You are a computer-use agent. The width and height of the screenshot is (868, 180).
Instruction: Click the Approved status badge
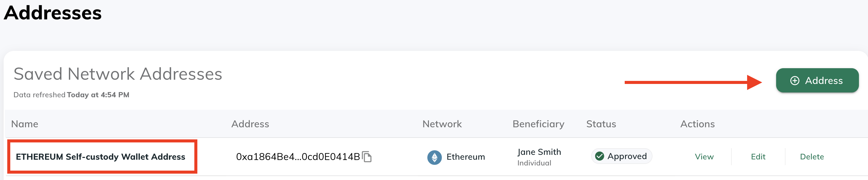point(621,156)
